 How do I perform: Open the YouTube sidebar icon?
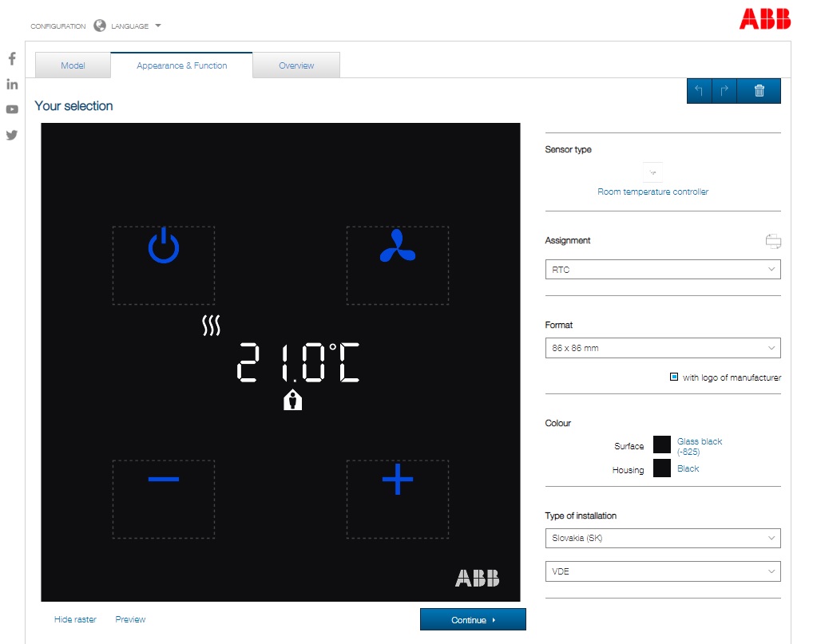[x=12, y=109]
